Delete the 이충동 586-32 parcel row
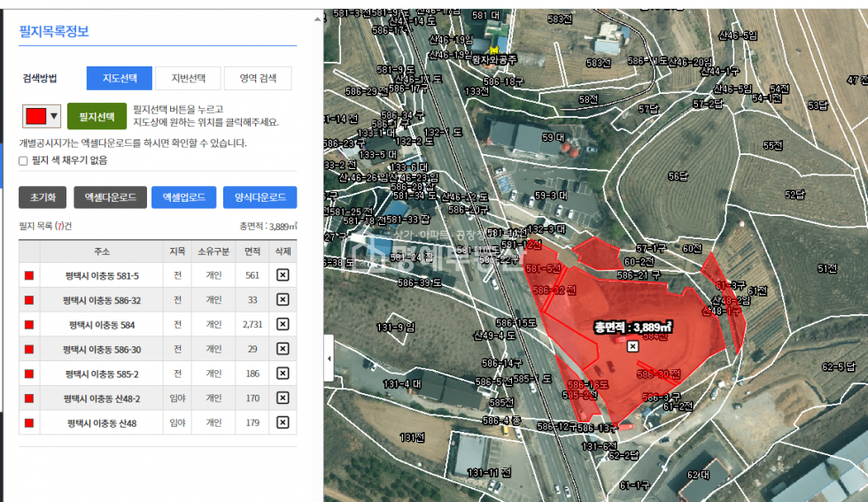Viewport: 868px width, 502px height. coord(283,299)
